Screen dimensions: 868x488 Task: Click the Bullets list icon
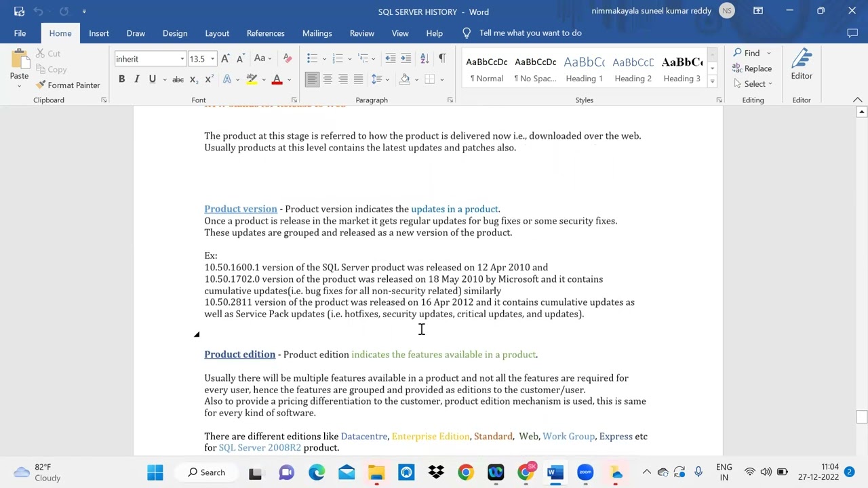point(312,58)
